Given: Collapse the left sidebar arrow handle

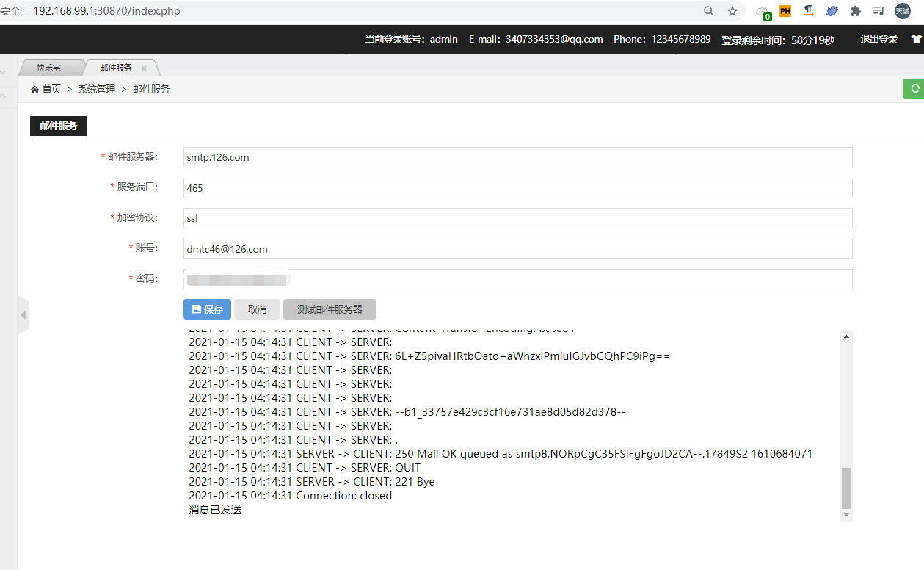Looking at the screenshot, I should [23, 315].
